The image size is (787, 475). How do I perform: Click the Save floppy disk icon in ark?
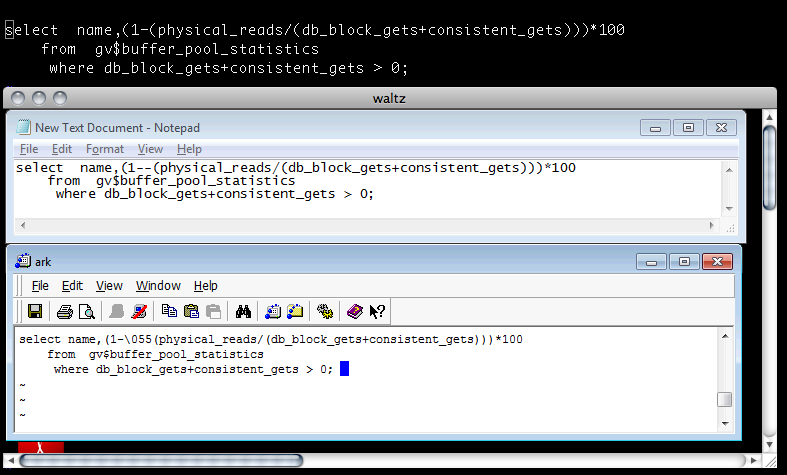point(35,311)
